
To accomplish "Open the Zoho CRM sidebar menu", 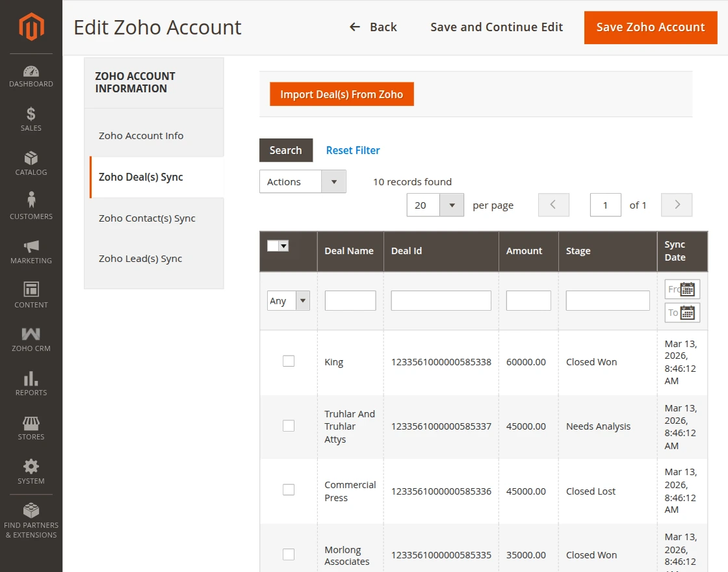I will [x=31, y=340].
